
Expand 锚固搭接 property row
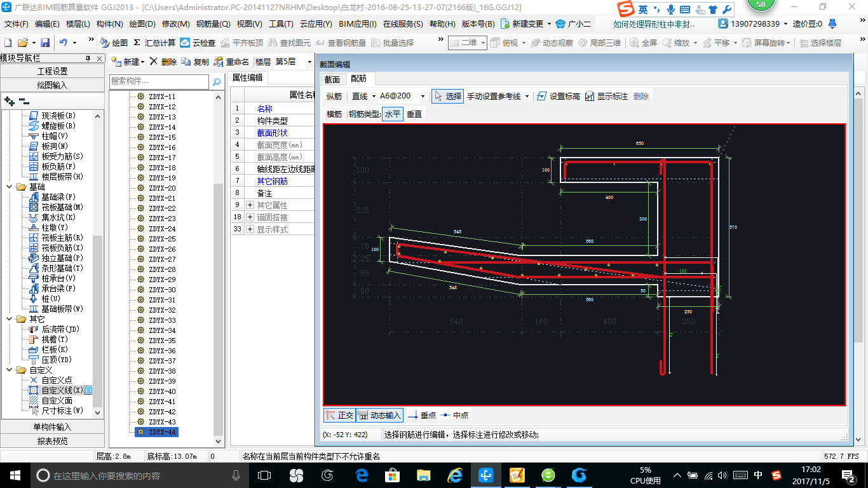250,217
